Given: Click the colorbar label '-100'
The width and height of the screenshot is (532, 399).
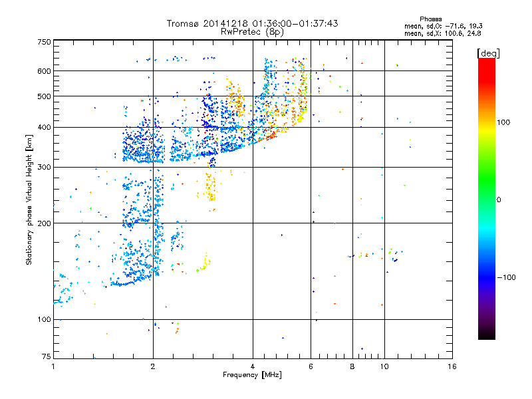Looking at the screenshot, I should tap(506, 277).
